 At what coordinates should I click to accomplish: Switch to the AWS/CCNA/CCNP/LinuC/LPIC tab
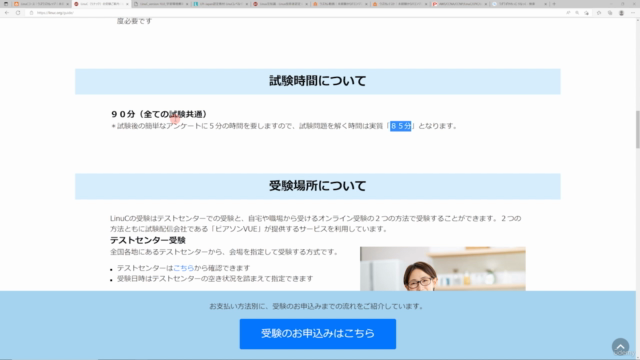tap(460, 4)
